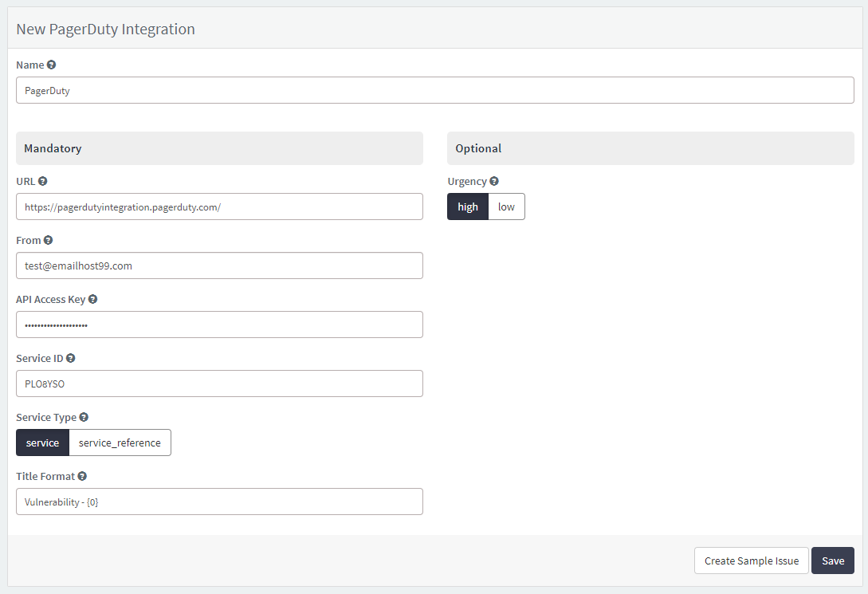Edit the Service ID field PLO8YSO
This screenshot has height=594, width=868.
tap(219, 384)
